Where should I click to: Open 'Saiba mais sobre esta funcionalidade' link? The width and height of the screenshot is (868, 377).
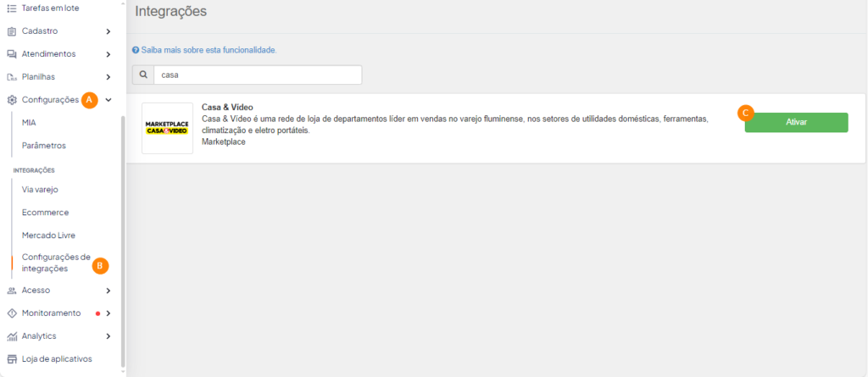[209, 50]
